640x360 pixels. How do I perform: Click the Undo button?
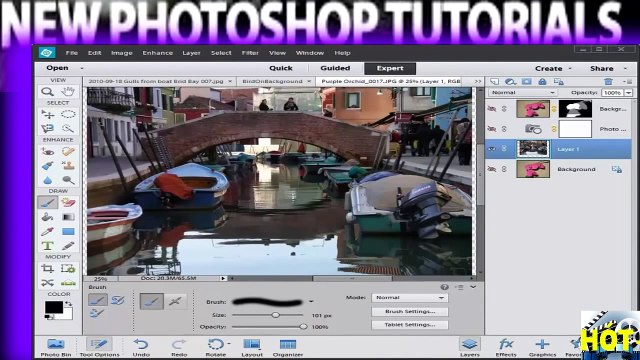point(141,347)
